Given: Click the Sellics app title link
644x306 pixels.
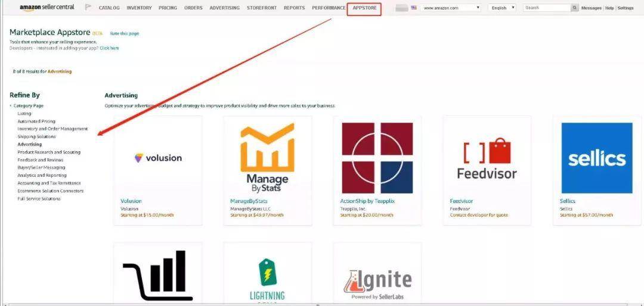Looking at the screenshot, I should (568, 201).
